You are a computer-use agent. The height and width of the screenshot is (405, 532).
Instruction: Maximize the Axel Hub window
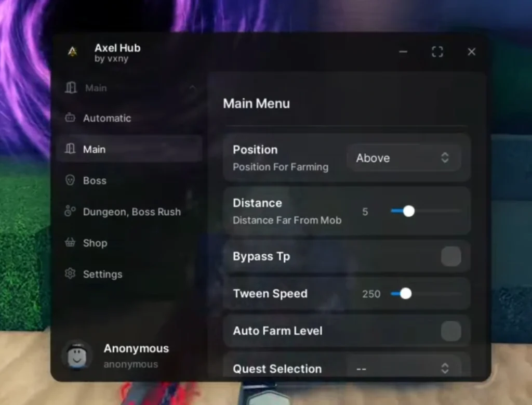437,52
